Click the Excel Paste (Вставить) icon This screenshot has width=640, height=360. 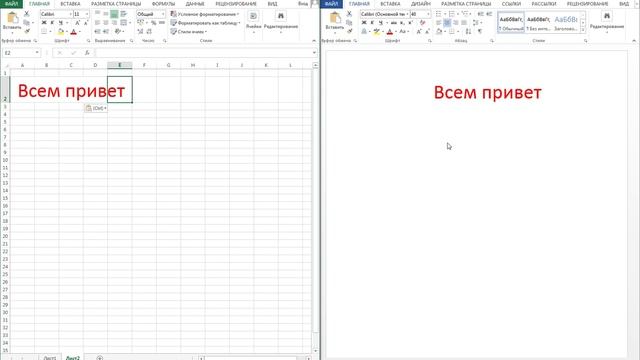tap(12, 18)
